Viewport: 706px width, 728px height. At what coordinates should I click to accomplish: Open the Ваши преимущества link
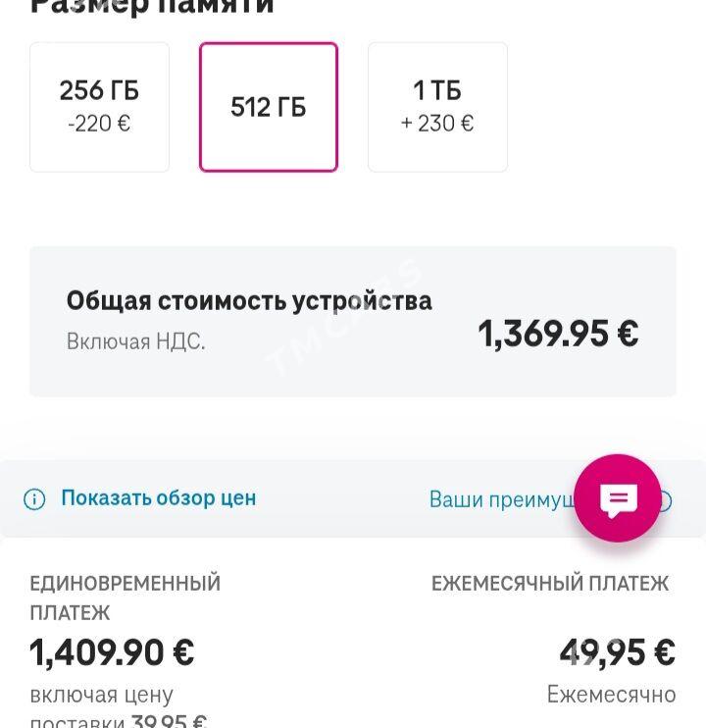502,499
